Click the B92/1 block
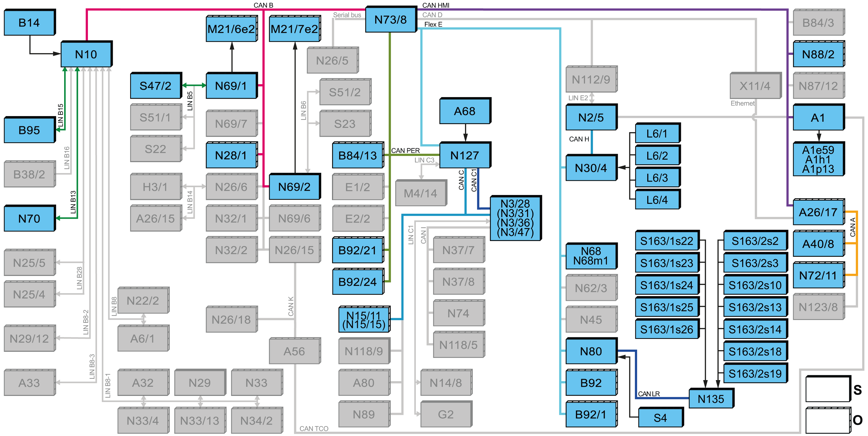 tap(591, 414)
